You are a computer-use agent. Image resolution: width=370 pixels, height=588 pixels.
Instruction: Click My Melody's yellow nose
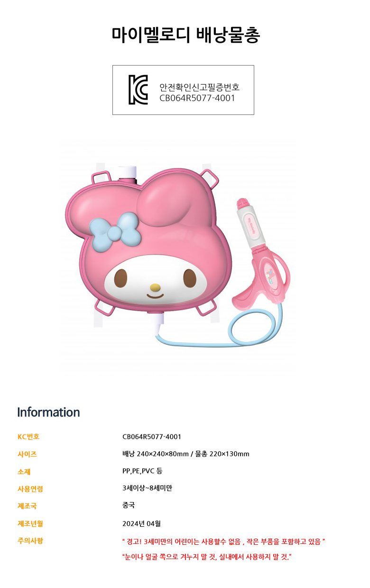tap(155, 287)
